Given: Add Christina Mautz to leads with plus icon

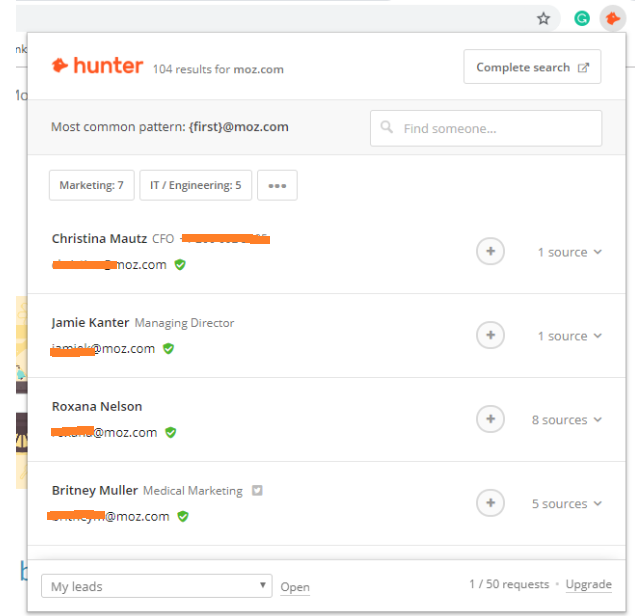Looking at the screenshot, I should click(490, 252).
